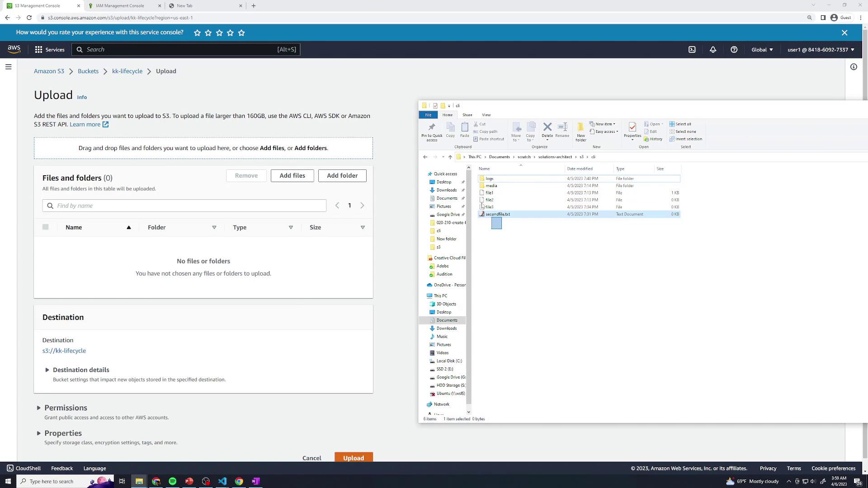The height and width of the screenshot is (488, 868).
Task: Rate the console with the fifth star
Action: (x=241, y=33)
